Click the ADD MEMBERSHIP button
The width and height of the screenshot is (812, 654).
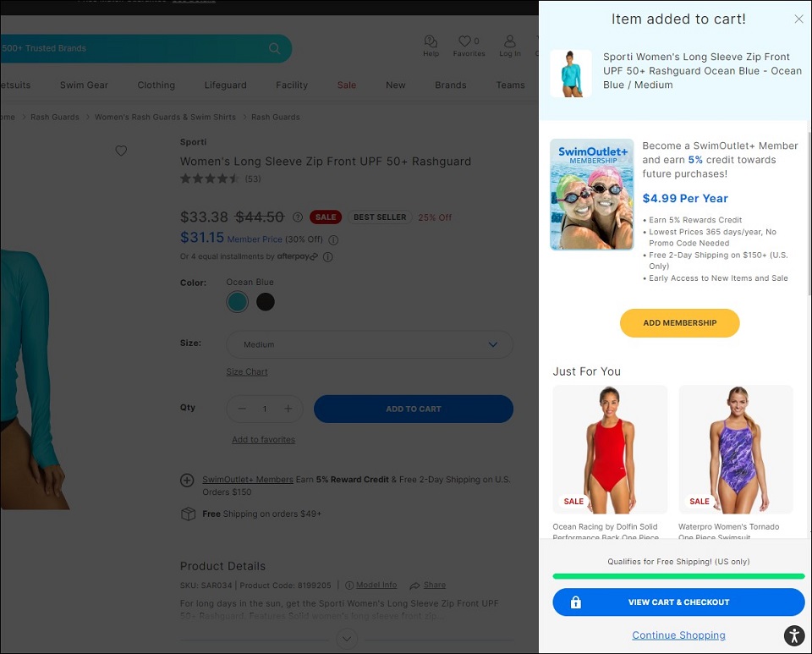pos(679,323)
